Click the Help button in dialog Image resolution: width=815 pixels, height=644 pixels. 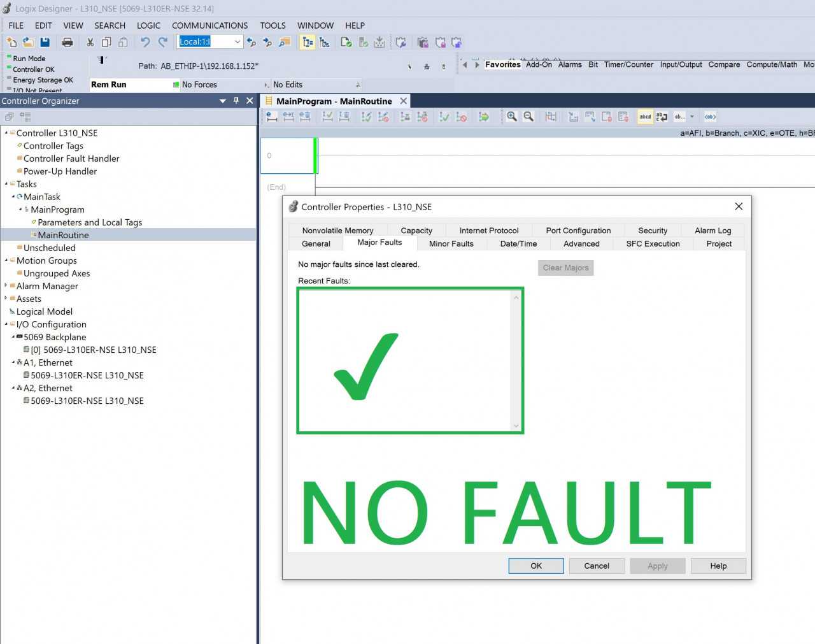point(718,566)
